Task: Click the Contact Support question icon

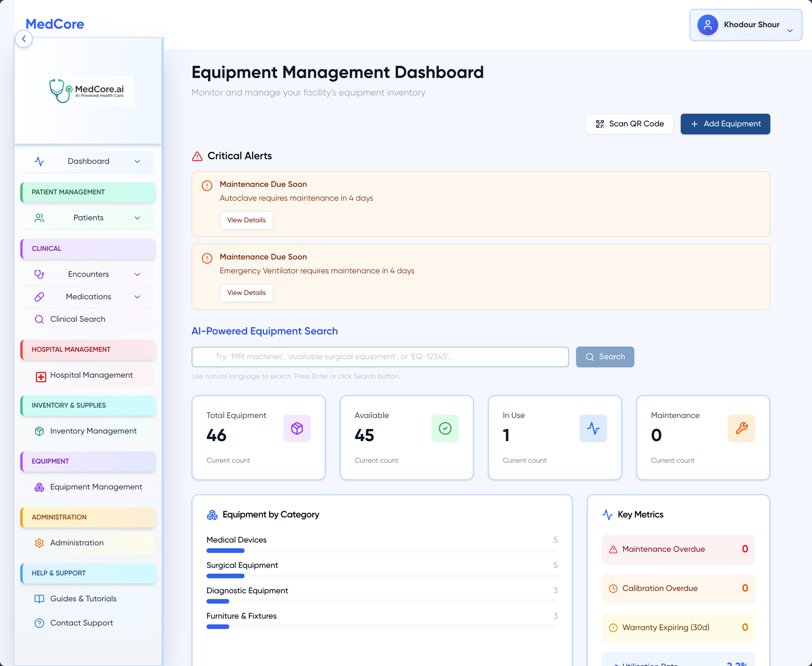Action: pos(40,623)
